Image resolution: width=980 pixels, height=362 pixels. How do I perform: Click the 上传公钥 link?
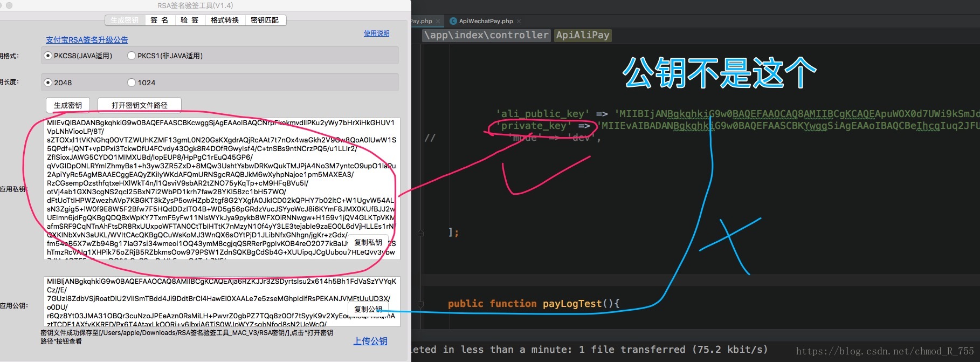point(370,341)
